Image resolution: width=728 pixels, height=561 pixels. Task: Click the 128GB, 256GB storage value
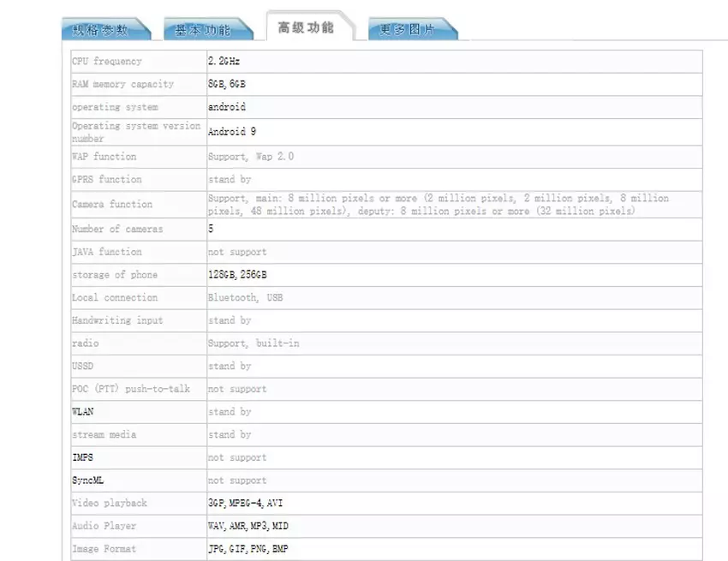[x=237, y=275]
